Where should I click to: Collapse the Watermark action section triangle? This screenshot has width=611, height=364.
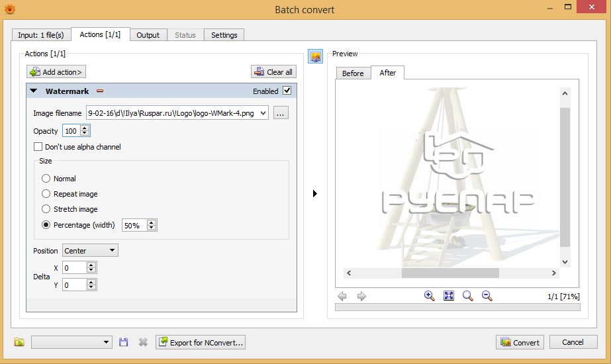[34, 91]
